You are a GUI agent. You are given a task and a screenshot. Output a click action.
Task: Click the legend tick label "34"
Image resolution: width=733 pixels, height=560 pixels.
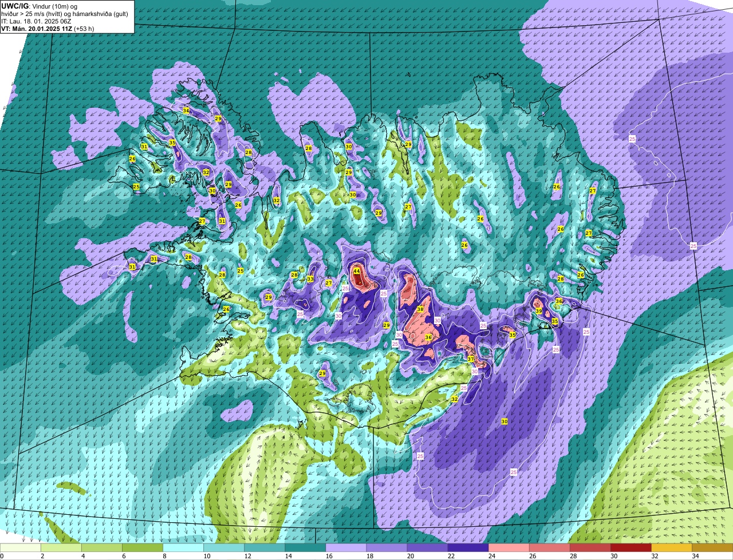pyautogui.click(x=695, y=556)
